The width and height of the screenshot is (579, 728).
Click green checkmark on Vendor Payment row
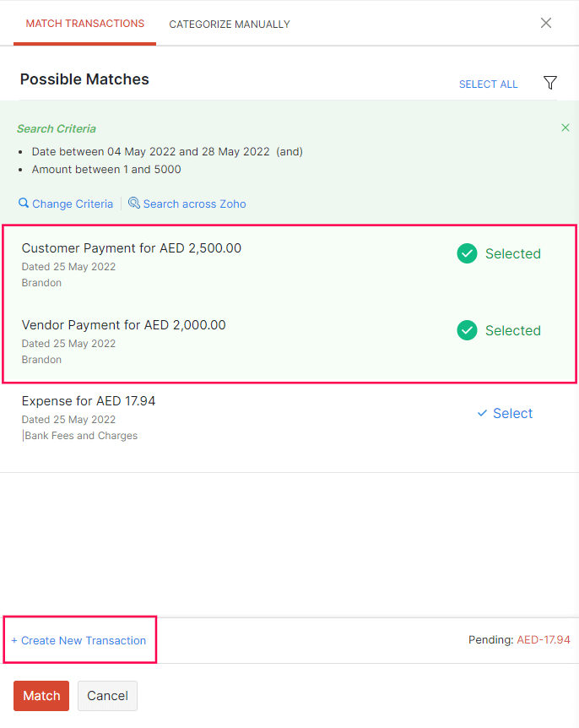pyautogui.click(x=467, y=330)
